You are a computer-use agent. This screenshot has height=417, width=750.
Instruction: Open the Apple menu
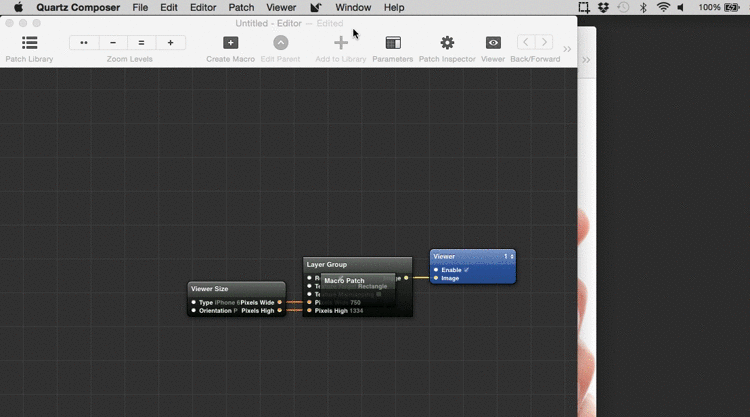pyautogui.click(x=18, y=7)
